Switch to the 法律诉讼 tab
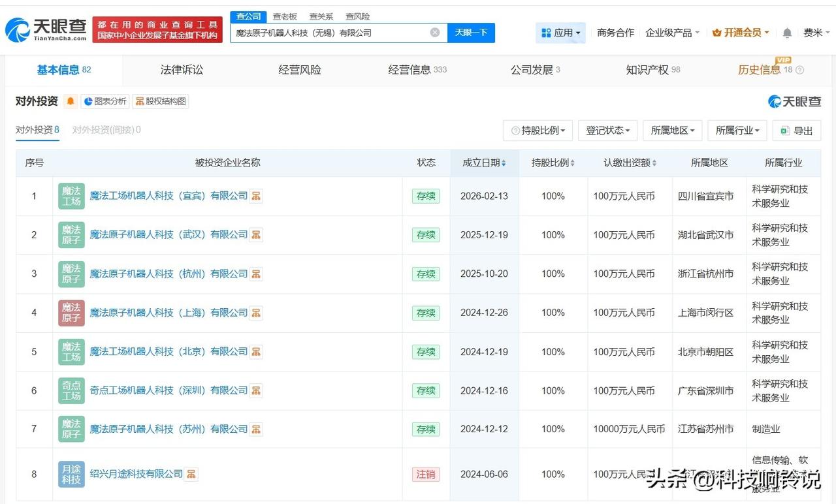The height and width of the screenshot is (504, 836). (x=182, y=70)
